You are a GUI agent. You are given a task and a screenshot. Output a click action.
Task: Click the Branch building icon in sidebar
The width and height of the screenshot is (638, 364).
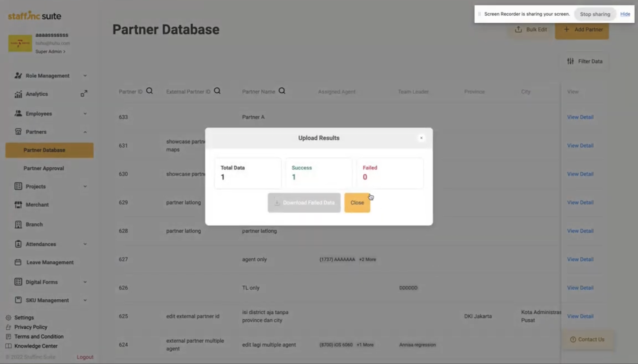coord(18,224)
